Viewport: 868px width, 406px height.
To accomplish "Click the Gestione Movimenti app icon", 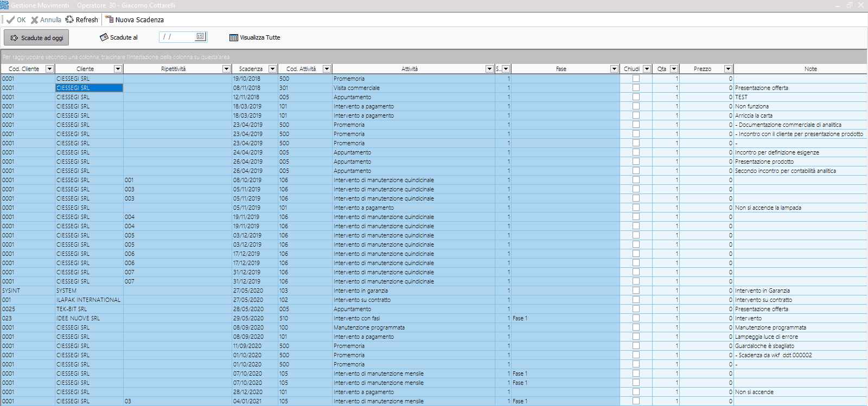I will coord(5,5).
